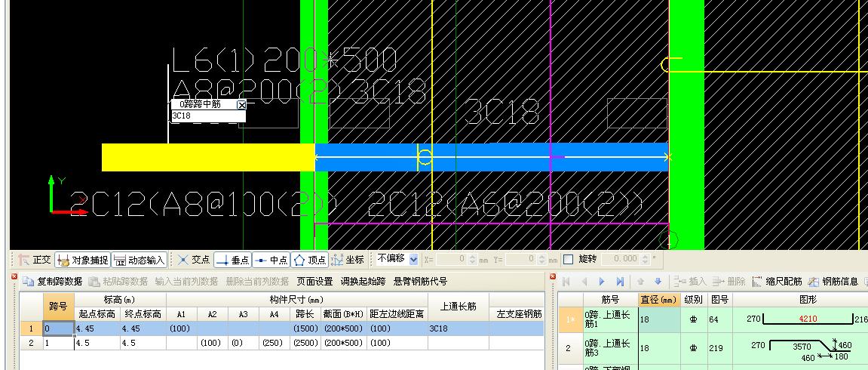
Task: Click the Y offset input field
Action: coord(521,259)
